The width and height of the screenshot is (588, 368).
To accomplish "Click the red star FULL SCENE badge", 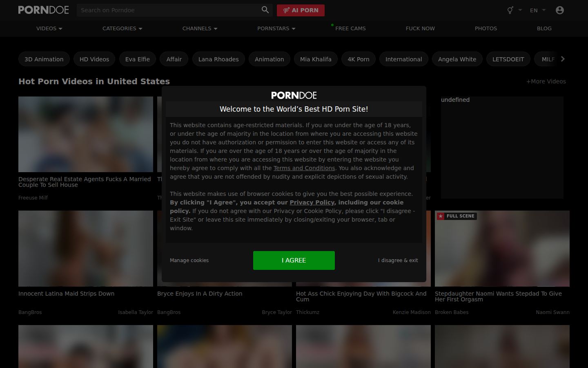I will (x=456, y=216).
